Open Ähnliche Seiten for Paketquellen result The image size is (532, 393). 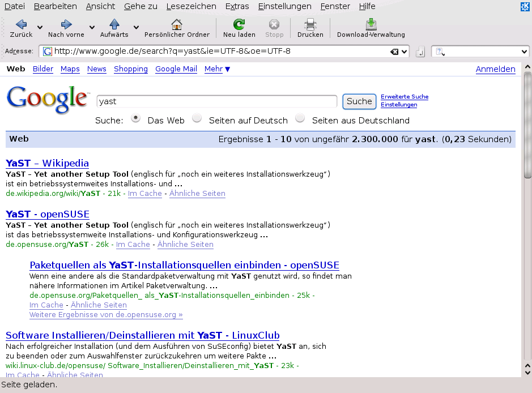click(99, 305)
